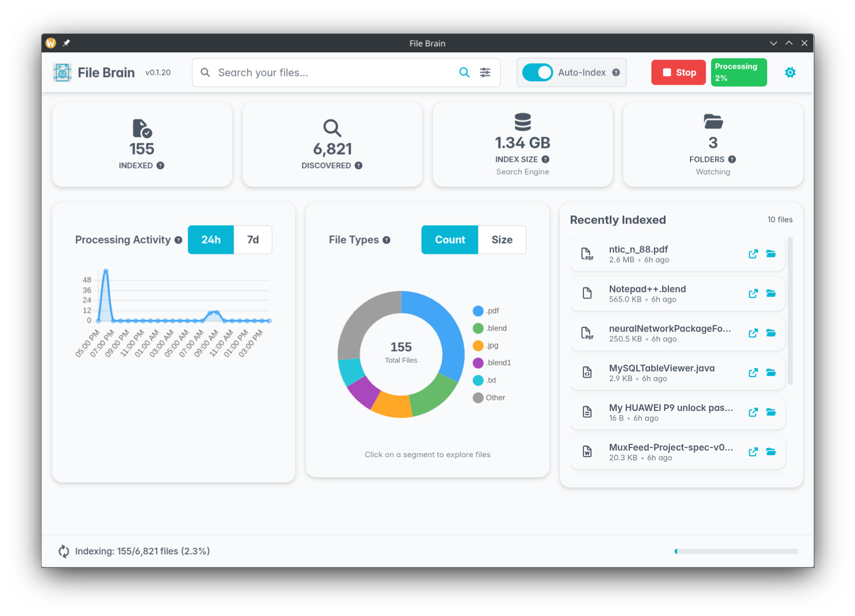Open the window options chevron in title bar

[773, 43]
